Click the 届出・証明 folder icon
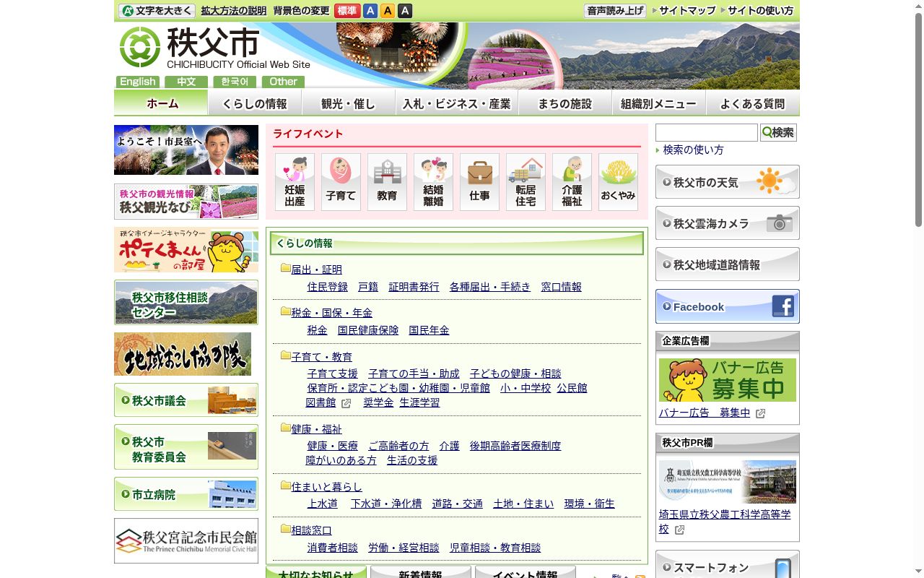924x578 pixels. pyautogui.click(x=286, y=269)
